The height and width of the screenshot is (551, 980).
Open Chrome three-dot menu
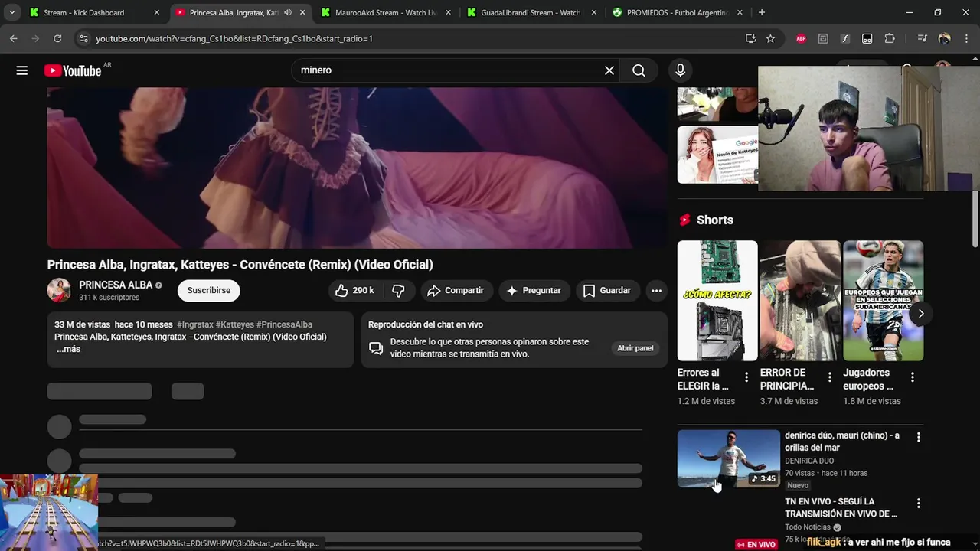tap(965, 38)
